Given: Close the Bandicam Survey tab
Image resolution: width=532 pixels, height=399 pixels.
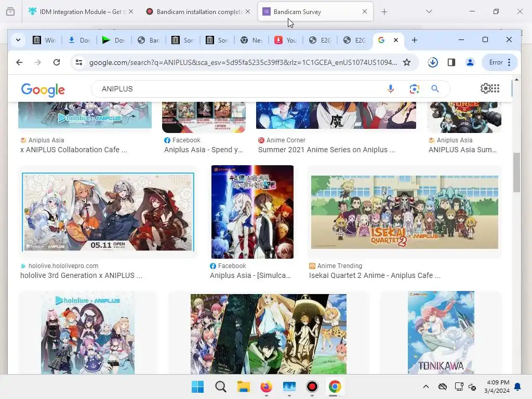Looking at the screenshot, I should (364, 11).
